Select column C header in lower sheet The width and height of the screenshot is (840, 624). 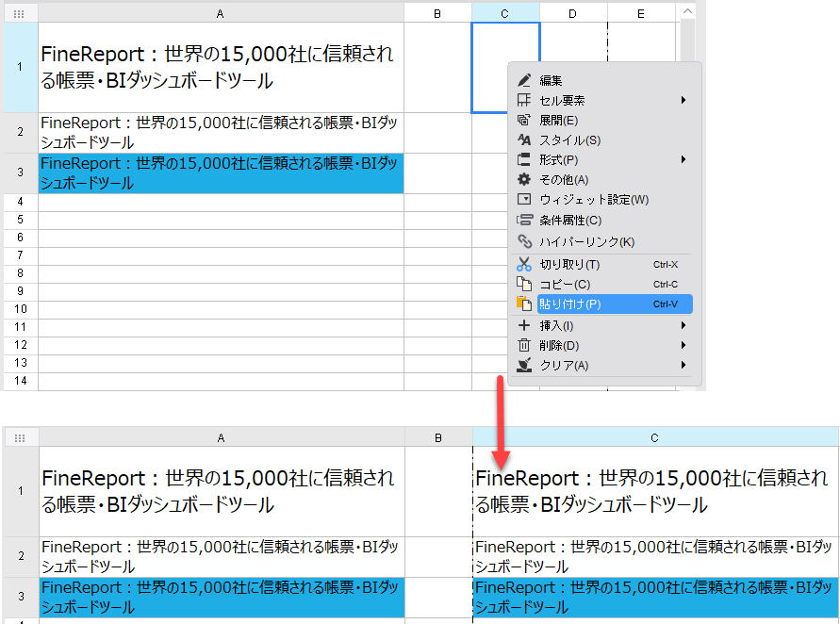[655, 438]
